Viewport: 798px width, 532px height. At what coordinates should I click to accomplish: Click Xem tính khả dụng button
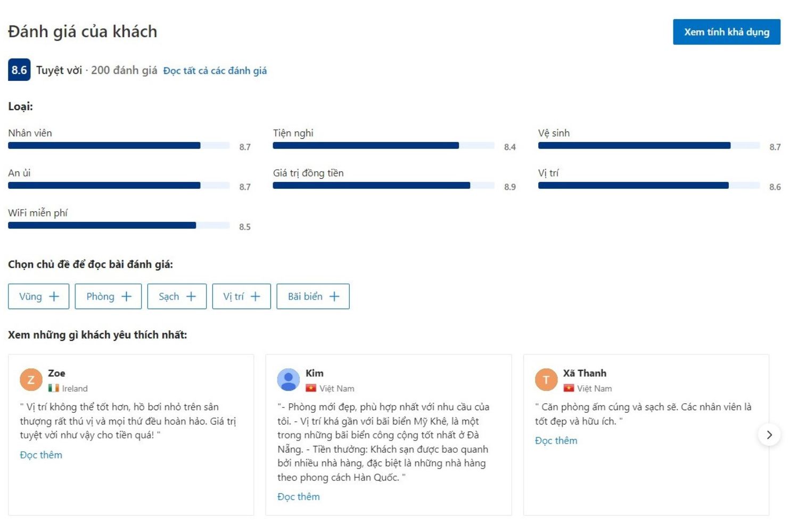726,32
